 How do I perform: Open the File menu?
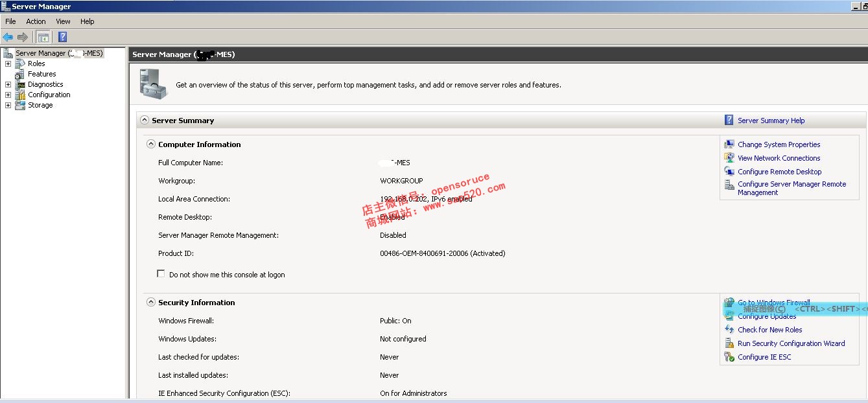[10, 21]
